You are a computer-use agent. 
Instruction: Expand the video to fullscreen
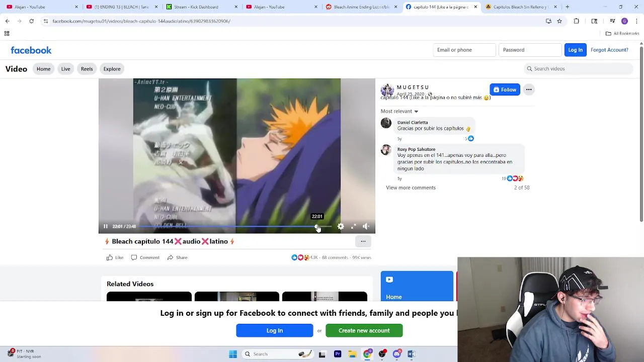(353, 227)
